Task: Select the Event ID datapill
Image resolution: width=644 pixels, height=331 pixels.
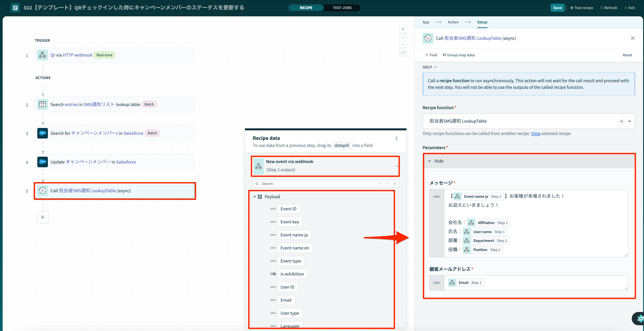Action: click(x=288, y=209)
